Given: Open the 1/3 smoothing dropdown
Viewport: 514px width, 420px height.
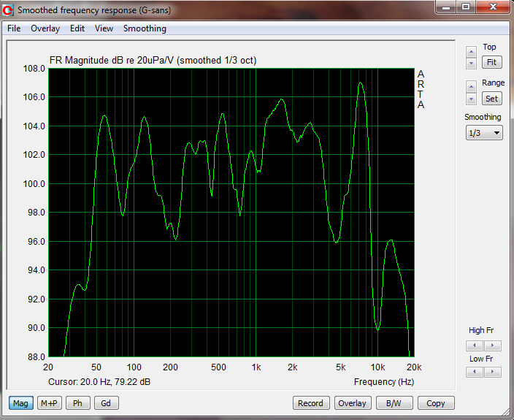Looking at the screenshot, I should [x=484, y=133].
